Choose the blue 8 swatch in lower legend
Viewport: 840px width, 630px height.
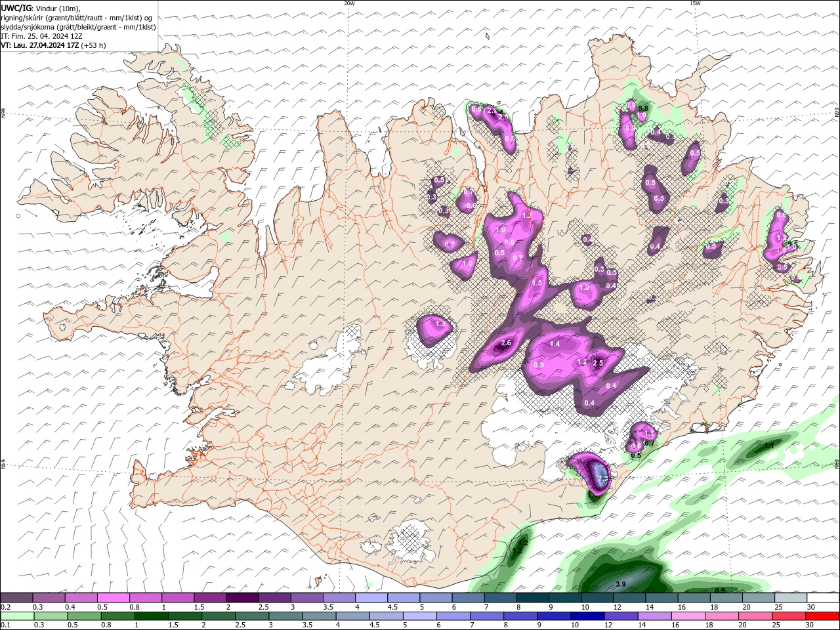coord(519,616)
